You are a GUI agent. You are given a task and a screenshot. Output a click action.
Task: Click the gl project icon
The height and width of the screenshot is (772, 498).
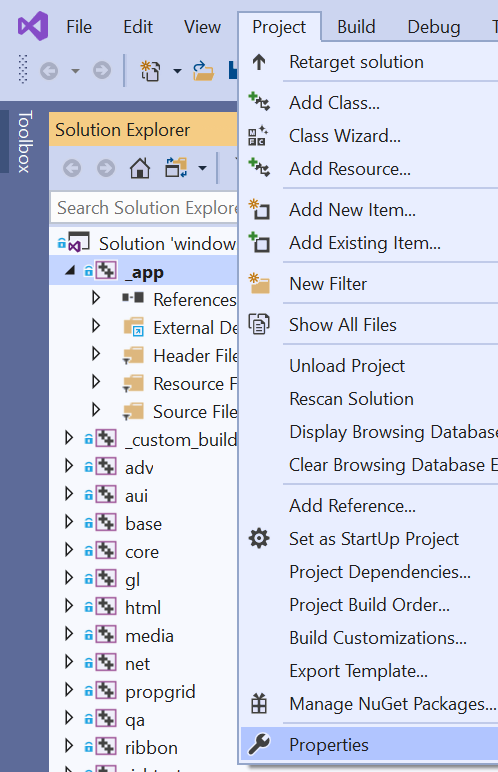(x=106, y=579)
